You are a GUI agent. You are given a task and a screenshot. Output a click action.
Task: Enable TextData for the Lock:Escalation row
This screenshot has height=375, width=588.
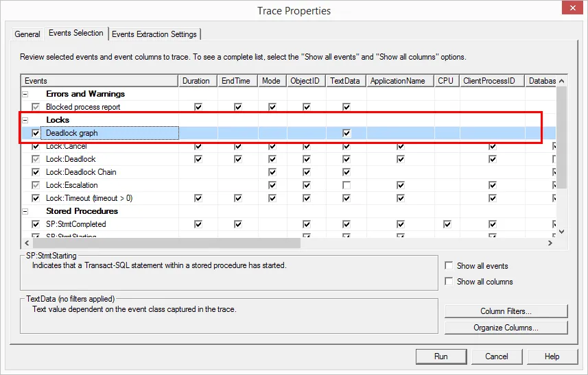346,185
